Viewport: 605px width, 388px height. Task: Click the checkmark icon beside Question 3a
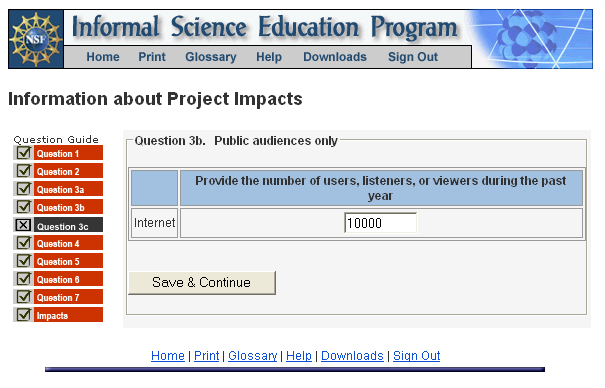click(24, 189)
